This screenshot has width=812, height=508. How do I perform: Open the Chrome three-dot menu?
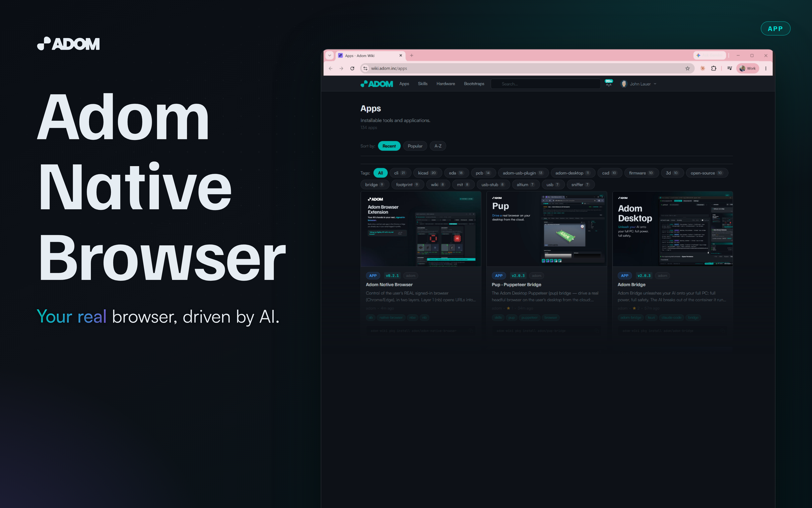coord(766,68)
